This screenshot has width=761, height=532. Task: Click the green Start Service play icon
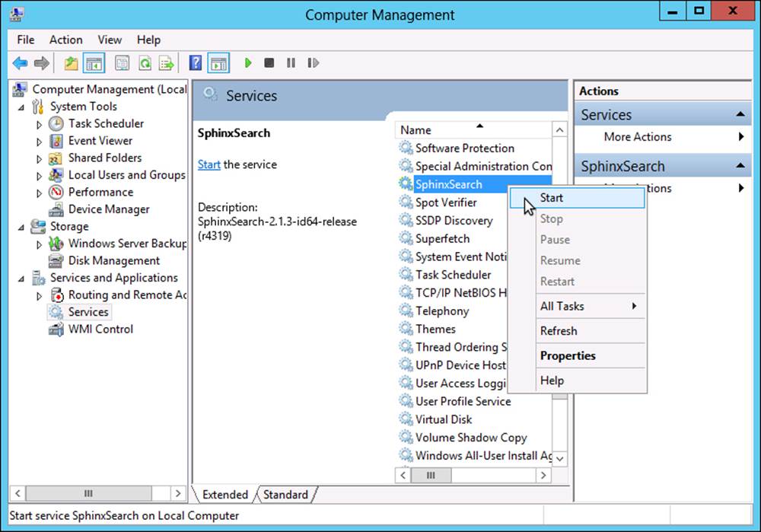248,62
